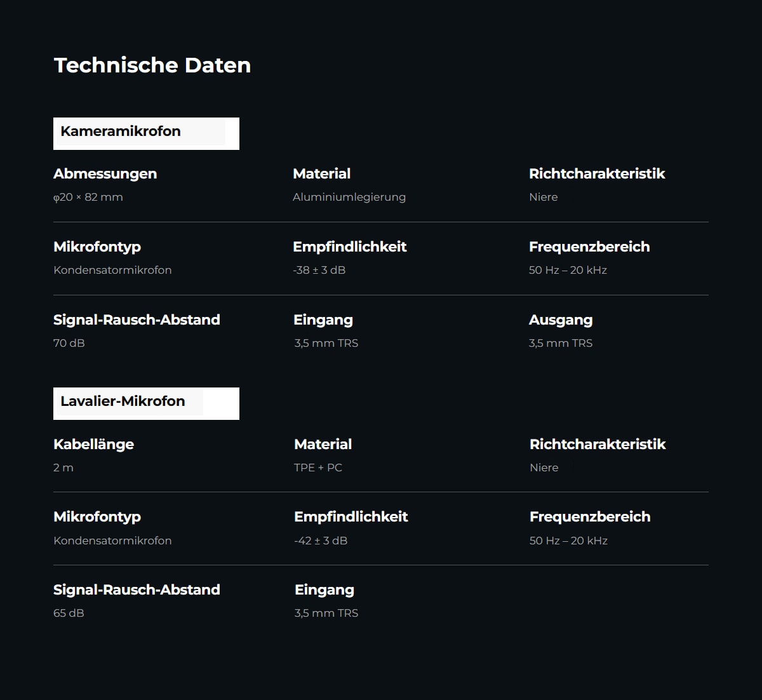Select the "70 dB" value
The height and width of the screenshot is (700, 762).
click(69, 343)
